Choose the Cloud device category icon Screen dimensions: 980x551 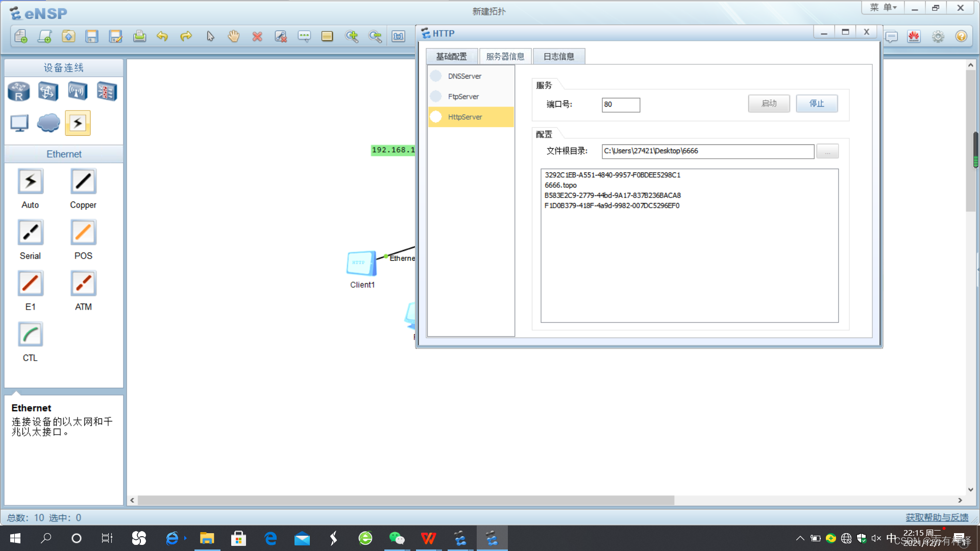[48, 123]
